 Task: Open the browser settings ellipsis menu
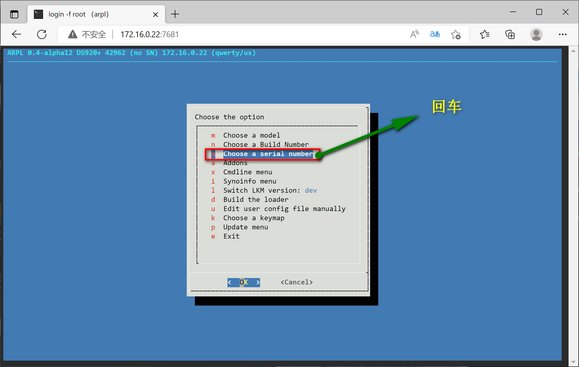tap(562, 34)
